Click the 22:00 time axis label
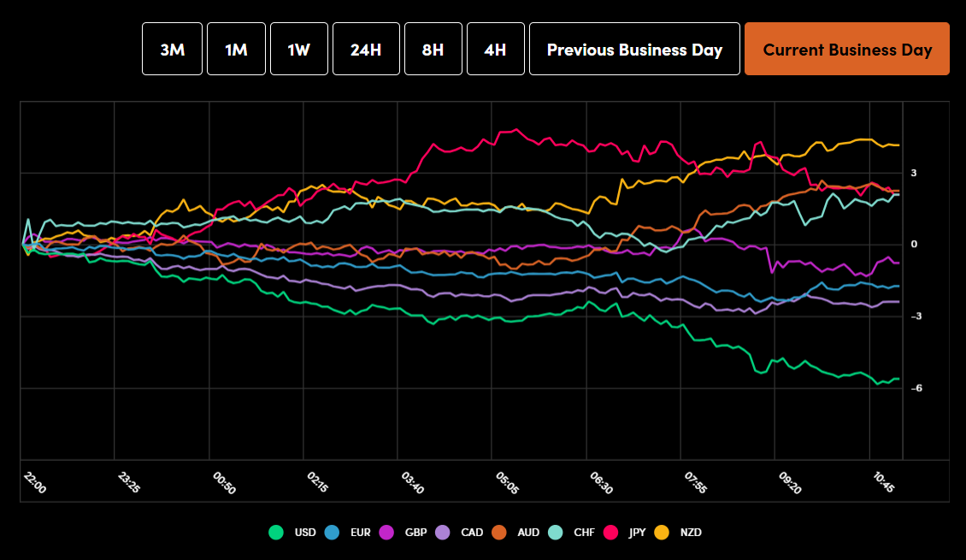The image size is (966, 560). [x=35, y=482]
